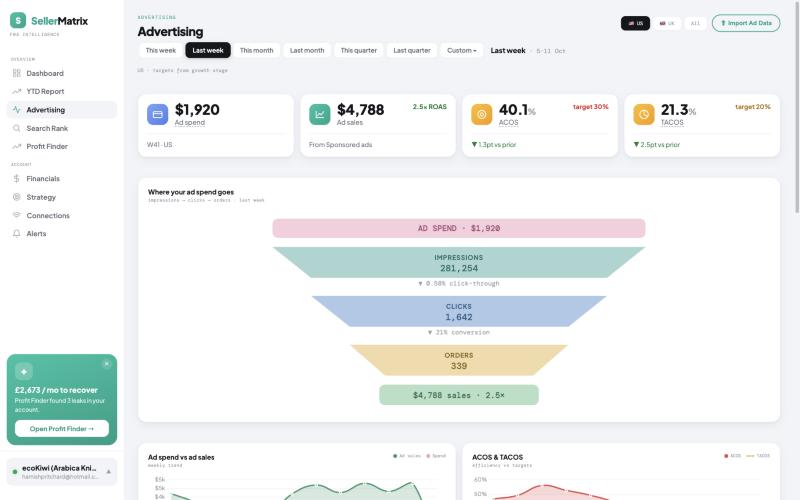Click the Ad spend card icon
Viewport: 800px width, 500px height.
click(158, 114)
